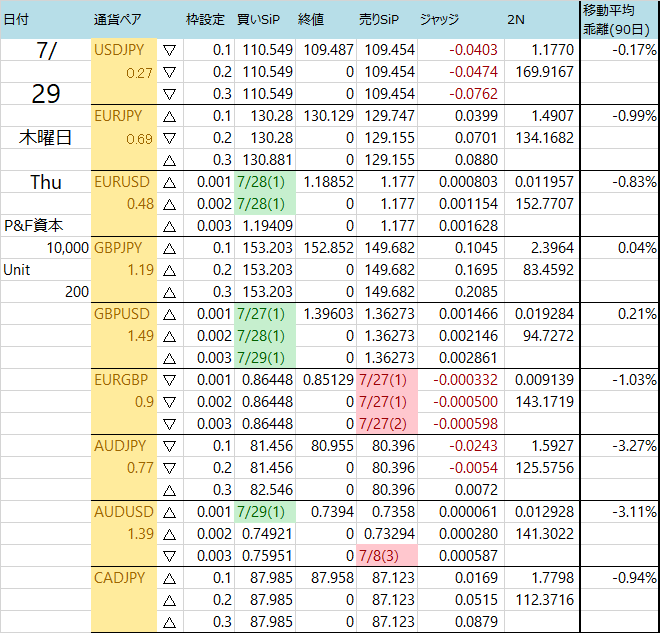The height and width of the screenshot is (633, 660).
Task: Select the buy SiP value 130.881
Action: point(267,160)
